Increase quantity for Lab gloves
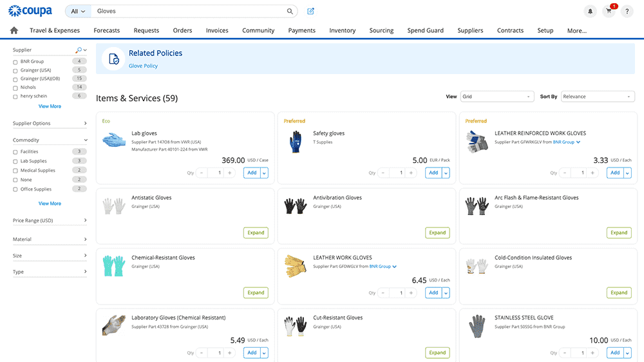The width and height of the screenshot is (644, 362). click(230, 173)
